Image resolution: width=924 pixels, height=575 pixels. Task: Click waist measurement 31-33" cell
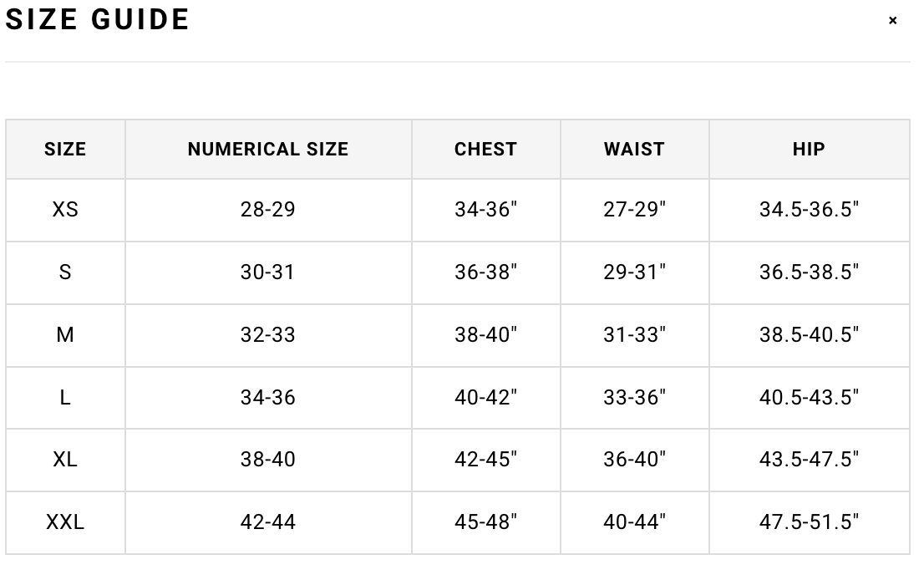pos(635,335)
